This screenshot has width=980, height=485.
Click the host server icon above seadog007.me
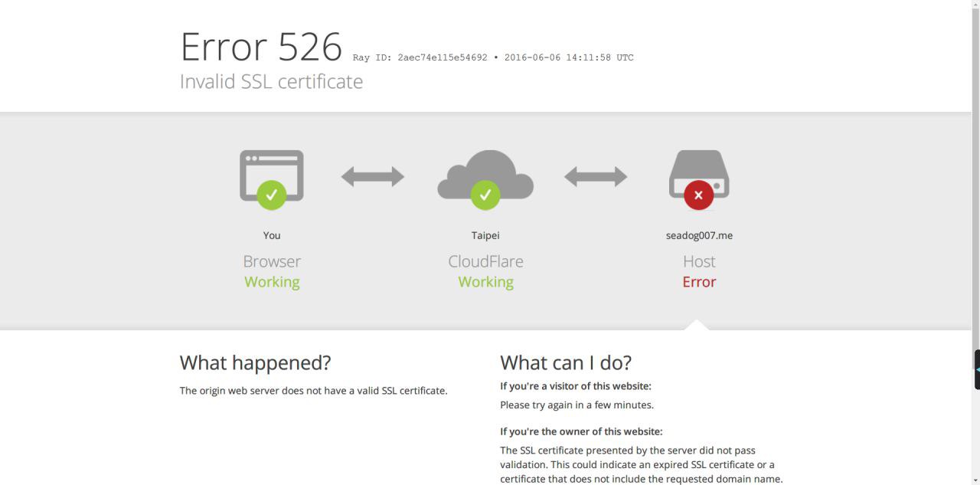(699, 179)
